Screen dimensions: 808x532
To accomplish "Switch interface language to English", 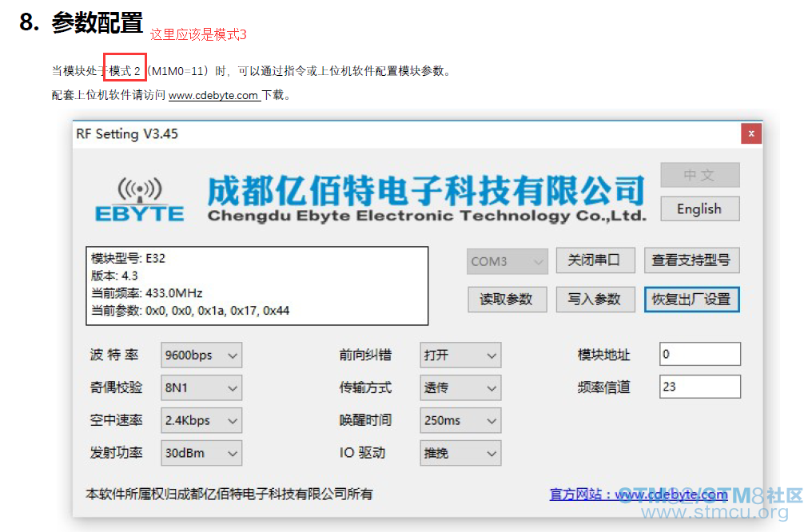I will [700, 208].
